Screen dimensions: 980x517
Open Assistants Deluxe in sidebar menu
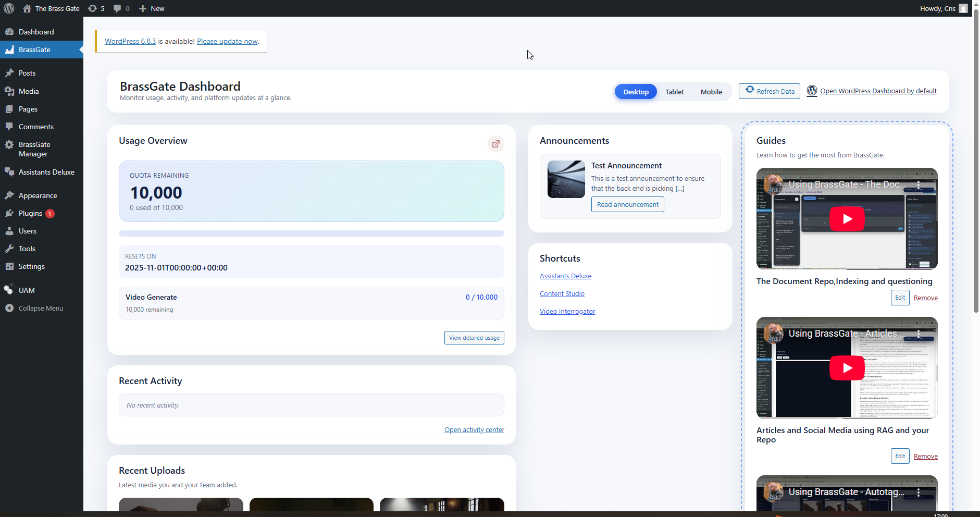[46, 172]
